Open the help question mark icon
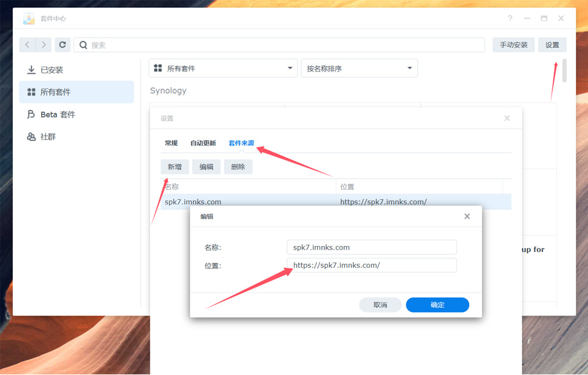The height and width of the screenshot is (375, 588). 510,19
